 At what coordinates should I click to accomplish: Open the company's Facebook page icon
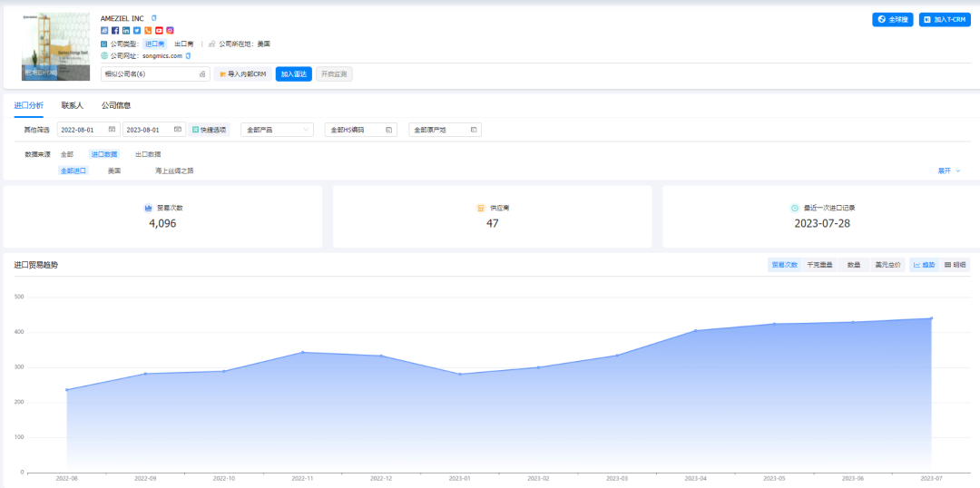115,30
